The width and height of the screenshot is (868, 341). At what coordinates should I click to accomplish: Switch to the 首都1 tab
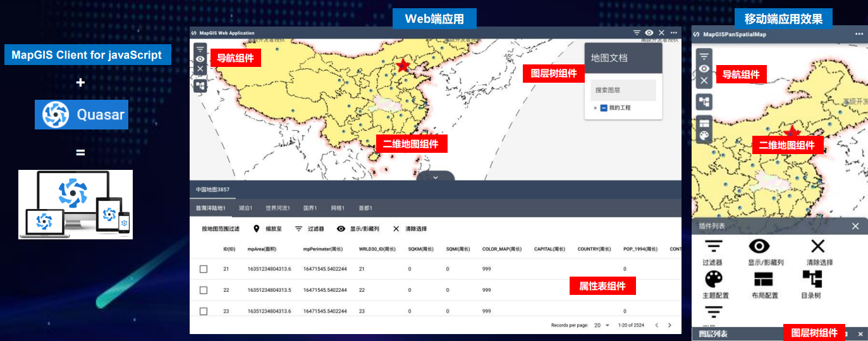tap(365, 208)
